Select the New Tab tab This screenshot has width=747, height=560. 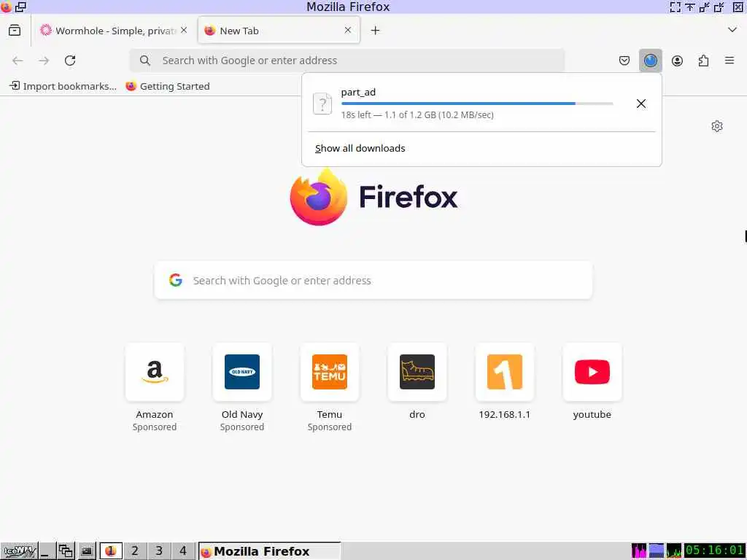(279, 31)
